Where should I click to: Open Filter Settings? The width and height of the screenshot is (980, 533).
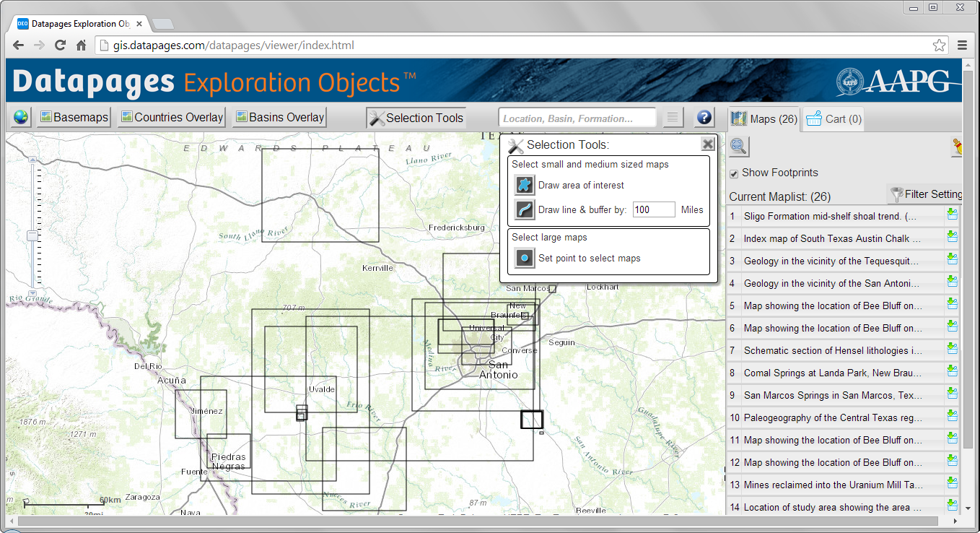(926, 194)
